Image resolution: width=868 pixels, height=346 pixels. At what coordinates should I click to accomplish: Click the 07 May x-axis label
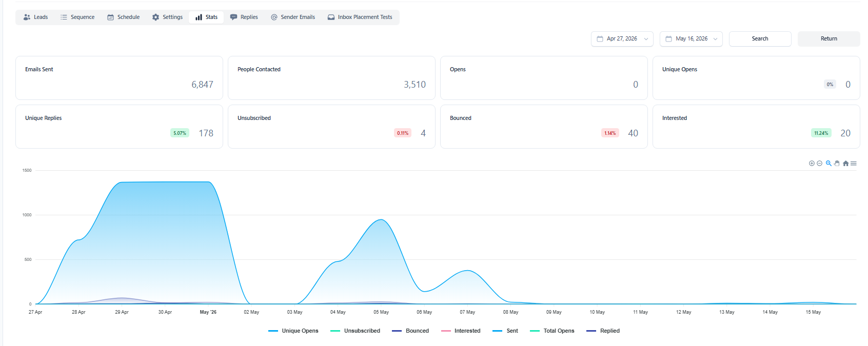click(467, 312)
